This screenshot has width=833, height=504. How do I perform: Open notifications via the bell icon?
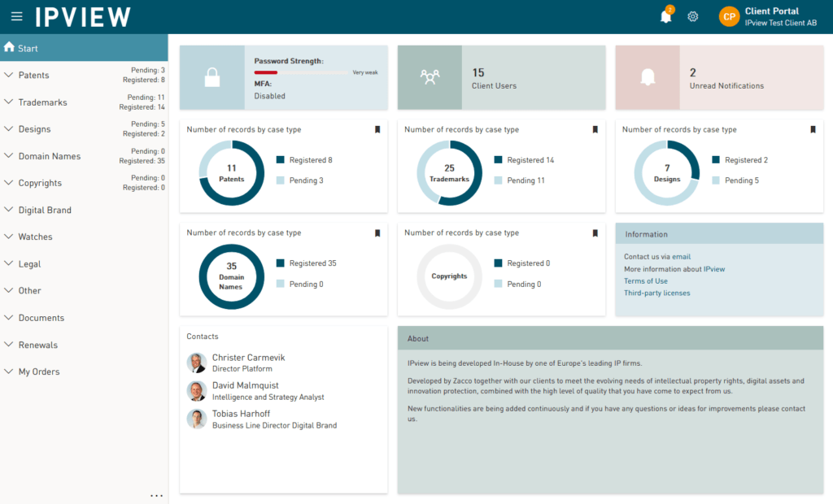click(x=665, y=16)
